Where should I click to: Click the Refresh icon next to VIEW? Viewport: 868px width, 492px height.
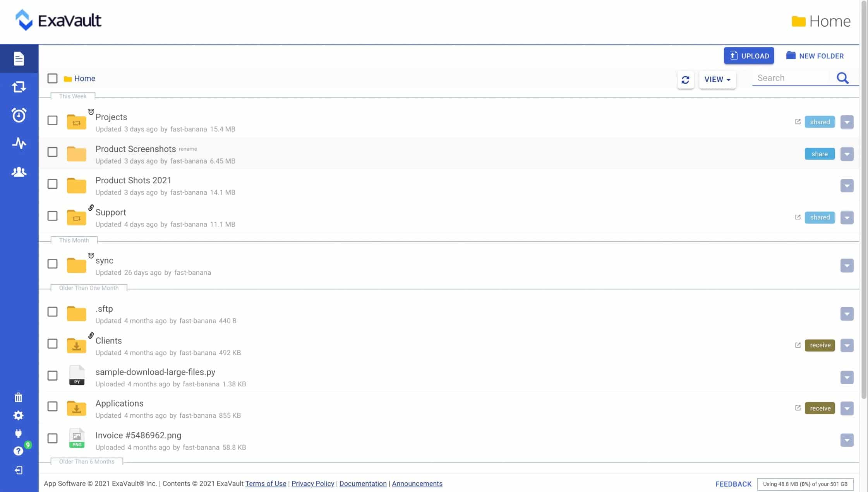[685, 79]
